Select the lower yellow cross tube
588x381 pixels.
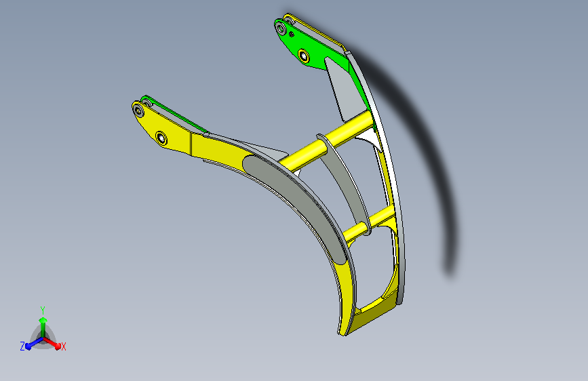coord(370,222)
